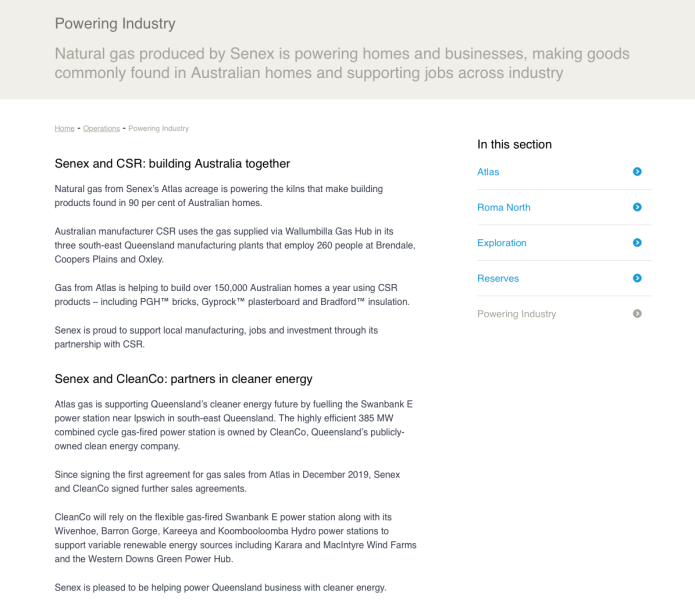Click the Powering Industry breadcrumb text

pyautogui.click(x=158, y=128)
